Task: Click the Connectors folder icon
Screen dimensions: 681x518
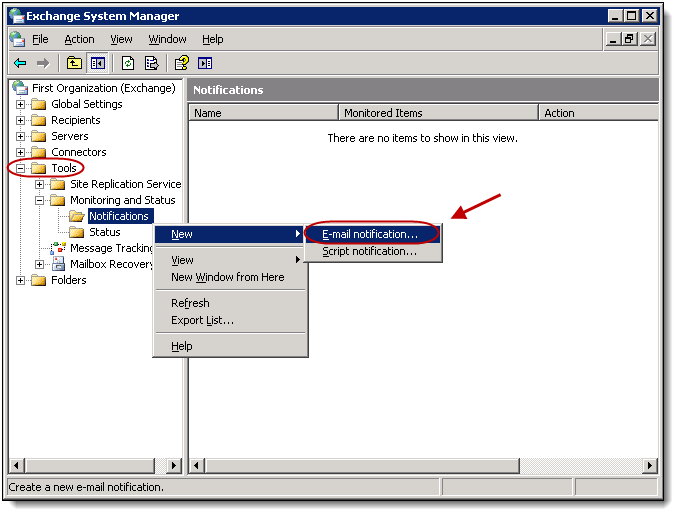Action: tap(39, 152)
